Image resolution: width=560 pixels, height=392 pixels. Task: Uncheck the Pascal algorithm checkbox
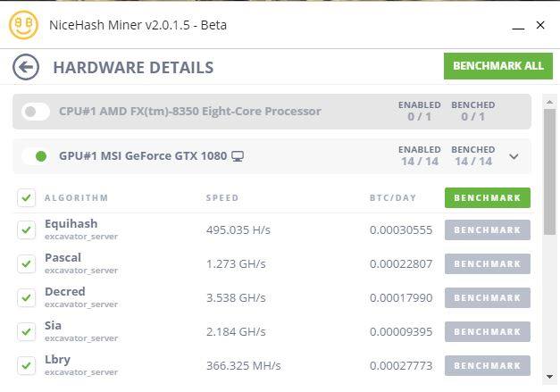click(x=27, y=263)
